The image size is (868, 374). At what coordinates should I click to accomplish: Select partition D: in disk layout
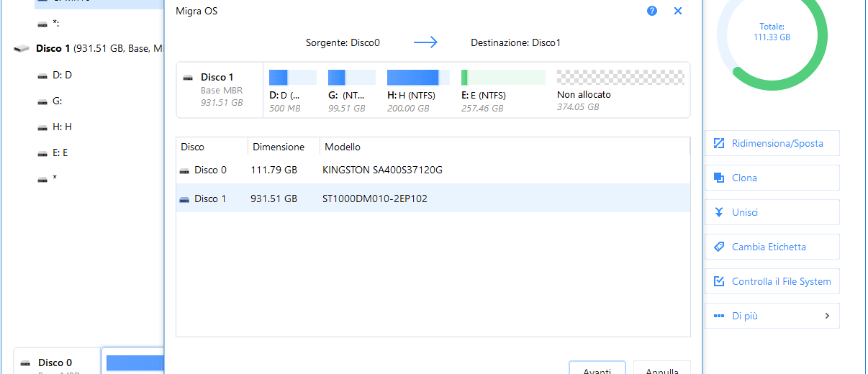293,91
